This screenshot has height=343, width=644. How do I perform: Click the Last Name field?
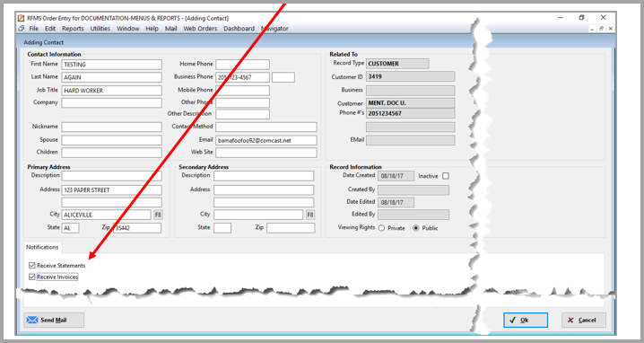112,77
